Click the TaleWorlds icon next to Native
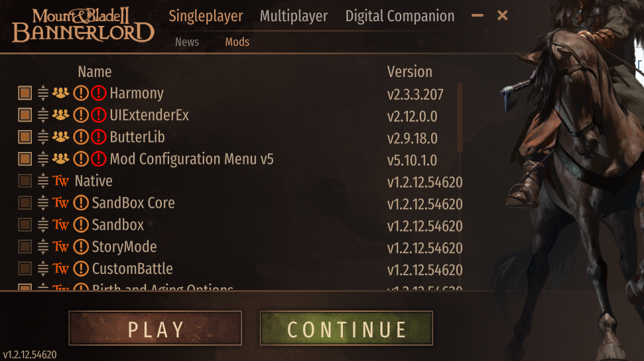Image resolution: width=644 pixels, height=361 pixels. coord(61,181)
